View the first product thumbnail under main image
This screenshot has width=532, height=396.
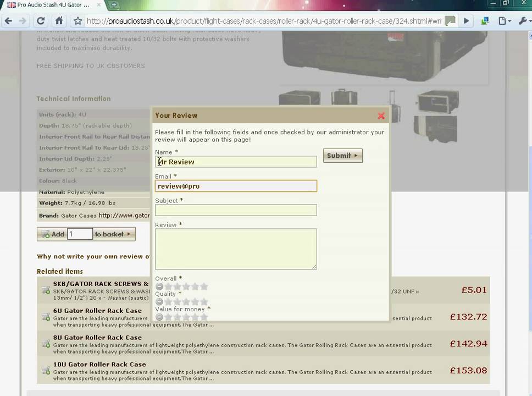coord(300,98)
